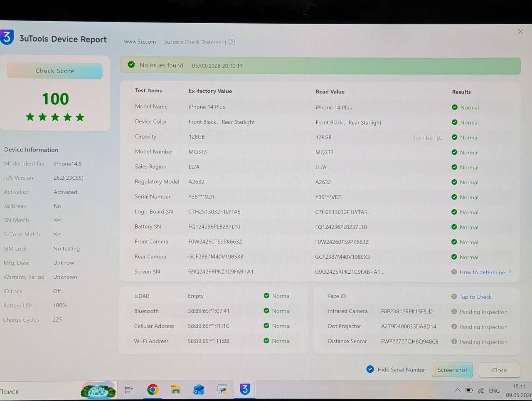Open the Check Statement help question mark

click(x=232, y=42)
